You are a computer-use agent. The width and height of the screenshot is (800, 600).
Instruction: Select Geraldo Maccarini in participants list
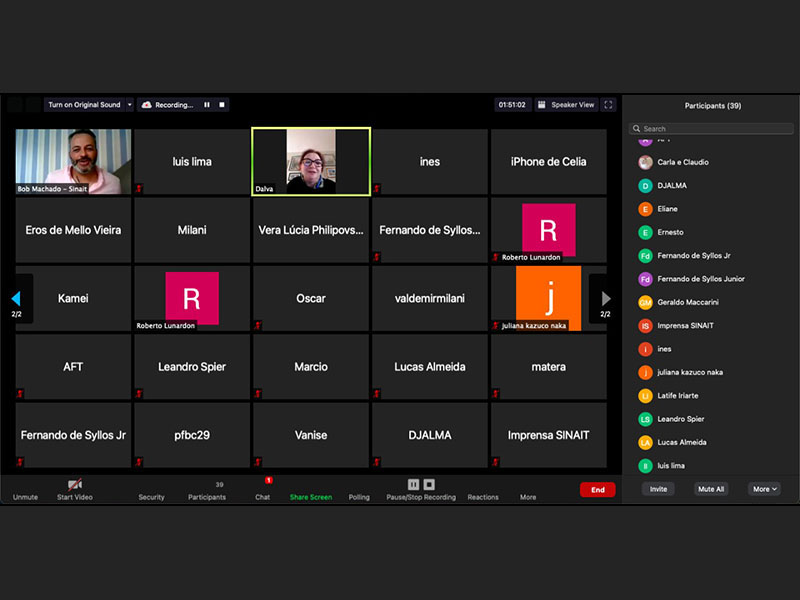click(x=687, y=302)
